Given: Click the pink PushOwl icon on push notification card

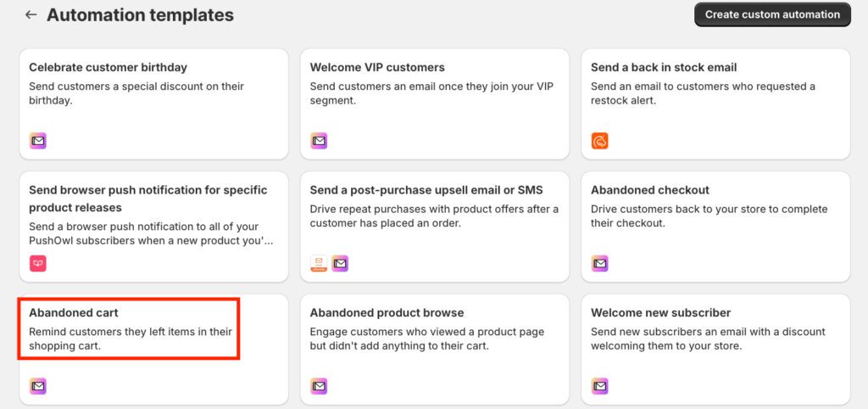Looking at the screenshot, I should [37, 264].
